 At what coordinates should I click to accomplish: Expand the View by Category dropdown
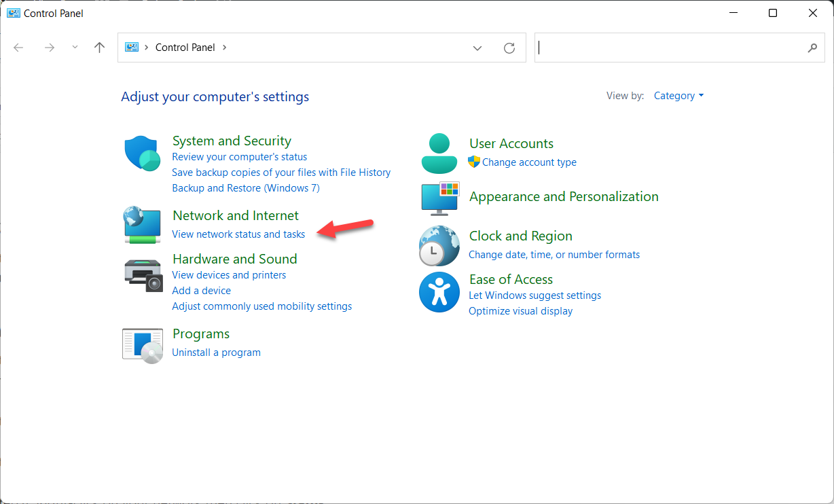coord(678,96)
